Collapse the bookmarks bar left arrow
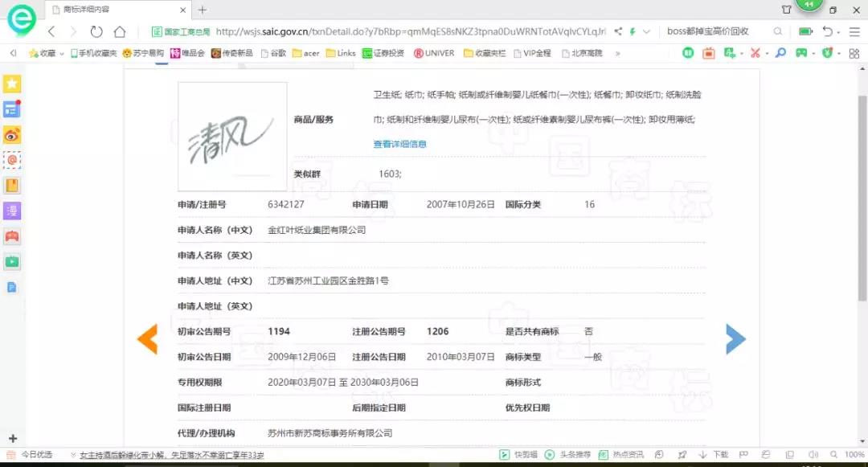868x467 pixels. pos(14,53)
